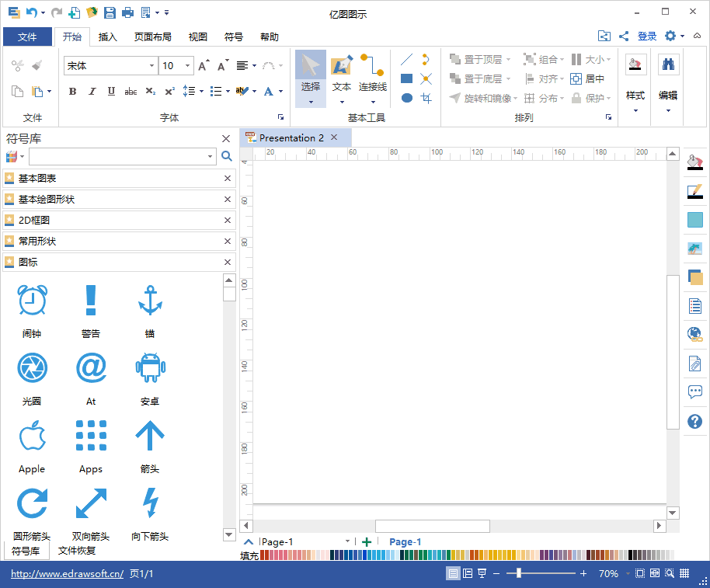The image size is (710, 588).
Task: Open the font size 10 dropdown
Action: click(x=187, y=66)
